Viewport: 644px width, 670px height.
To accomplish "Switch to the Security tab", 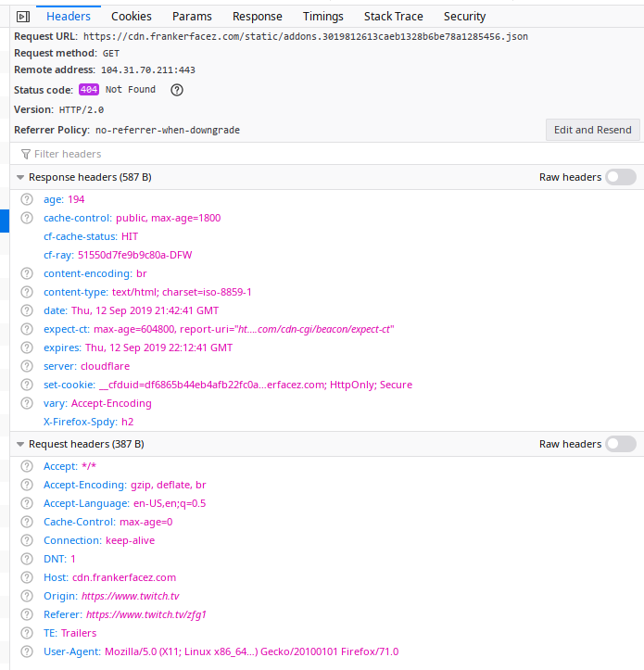I will click(464, 17).
